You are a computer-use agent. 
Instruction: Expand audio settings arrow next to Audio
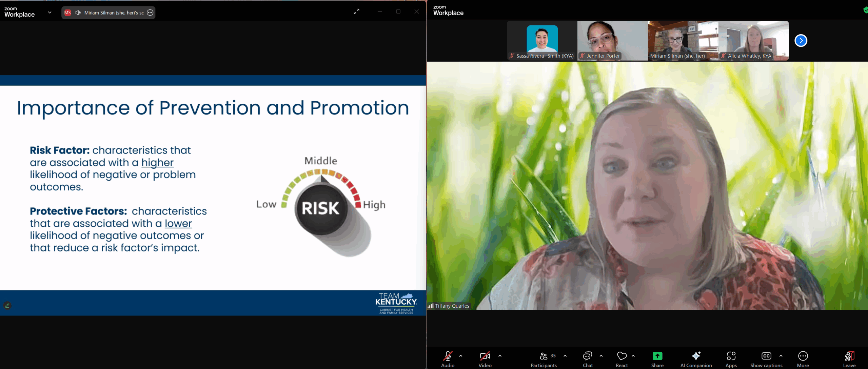click(x=461, y=356)
